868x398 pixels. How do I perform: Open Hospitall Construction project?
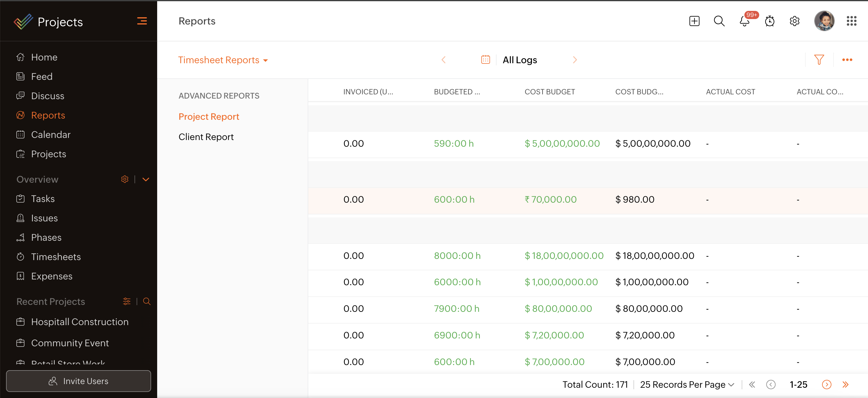79,322
